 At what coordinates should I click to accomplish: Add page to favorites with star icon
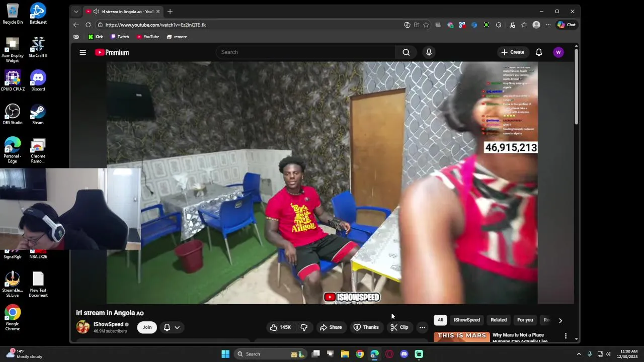426,25
